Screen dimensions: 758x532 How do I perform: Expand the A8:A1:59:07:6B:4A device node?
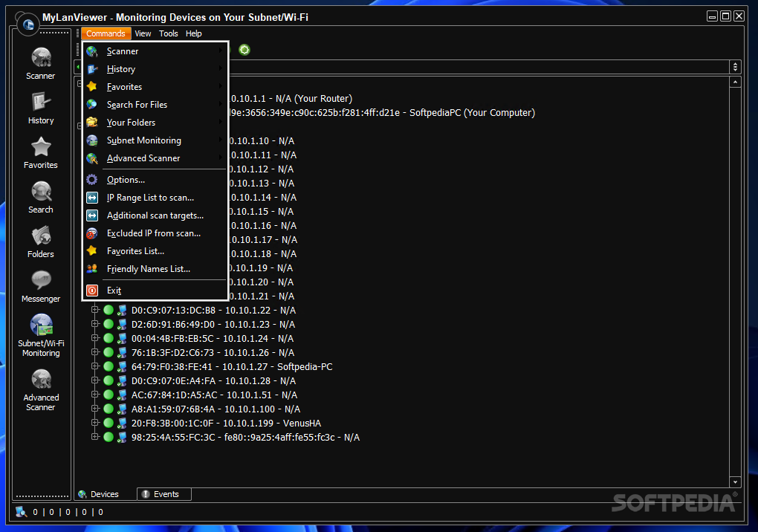click(x=95, y=409)
